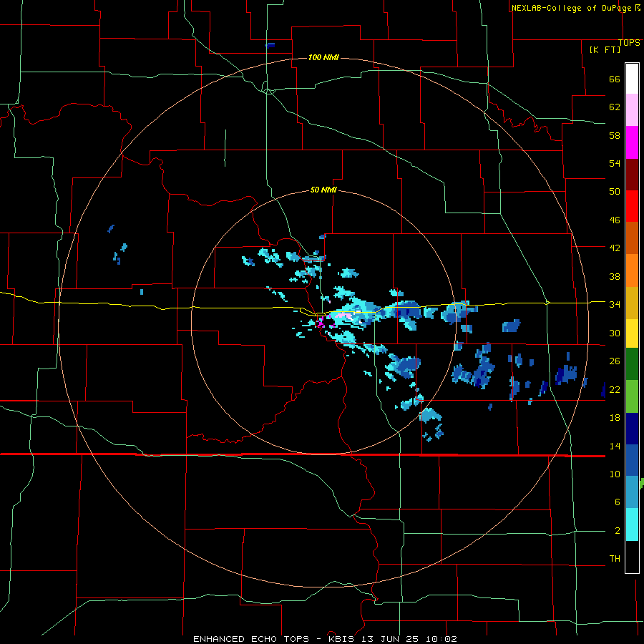This screenshot has height=644, width=644.
Task: Click the yellow swatch between 34 and 30
Action: (x=632, y=333)
